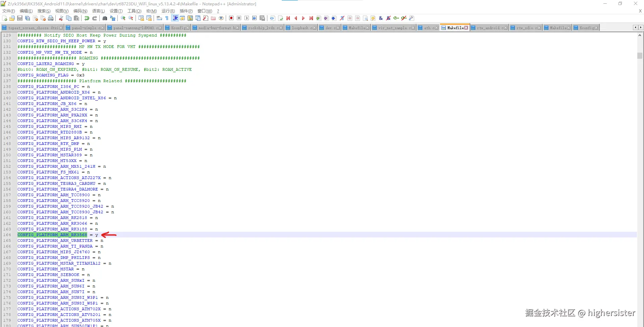The image size is (644, 327).
Task: Toggle show all characters pilcrow icon
Action: pyautogui.click(x=167, y=18)
